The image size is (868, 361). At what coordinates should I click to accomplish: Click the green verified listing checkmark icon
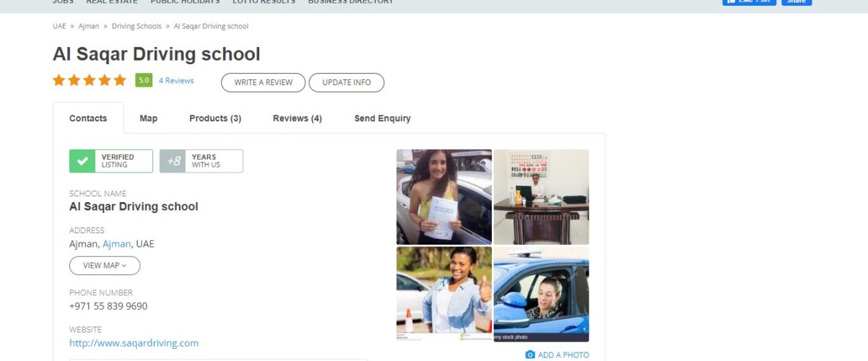coord(83,161)
